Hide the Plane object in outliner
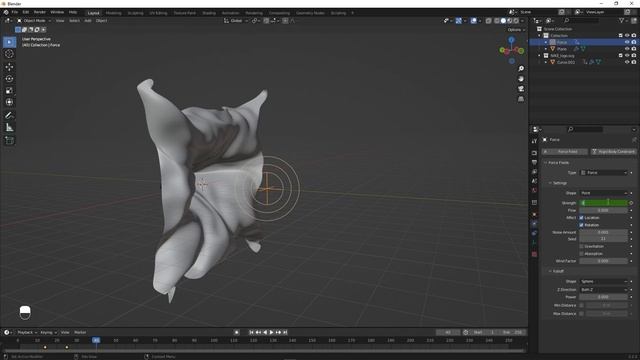This screenshot has width=640, height=360. (627, 49)
